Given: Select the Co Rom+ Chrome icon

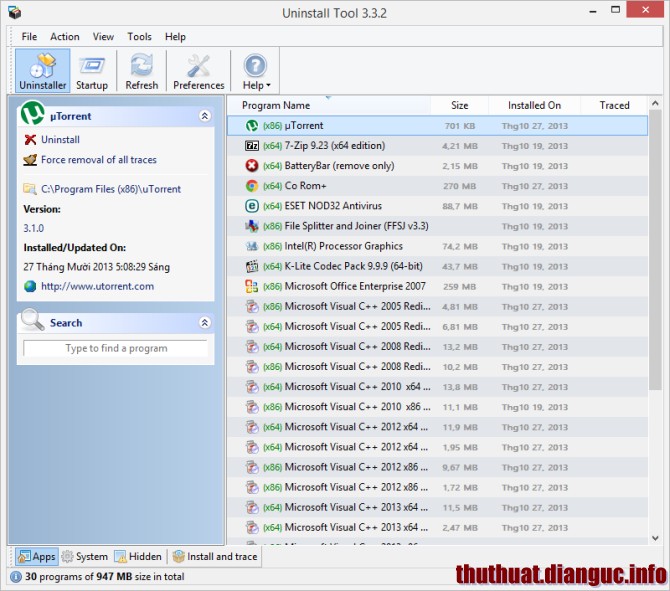Looking at the screenshot, I should pos(252,186).
